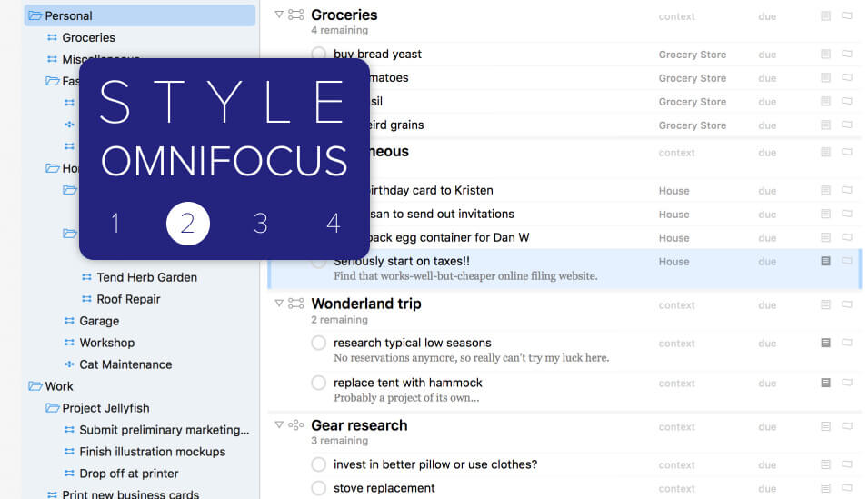Set due date on Gear research heading
This screenshot has height=499, width=868.
click(767, 427)
